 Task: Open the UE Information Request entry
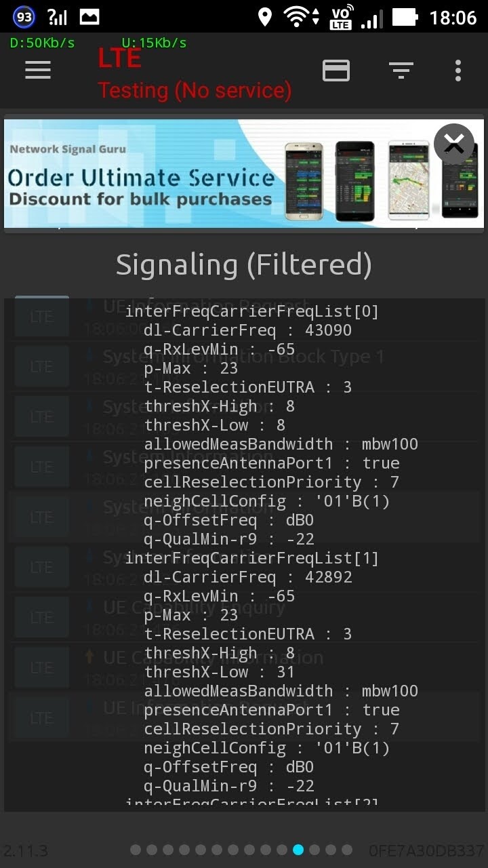tap(203, 305)
